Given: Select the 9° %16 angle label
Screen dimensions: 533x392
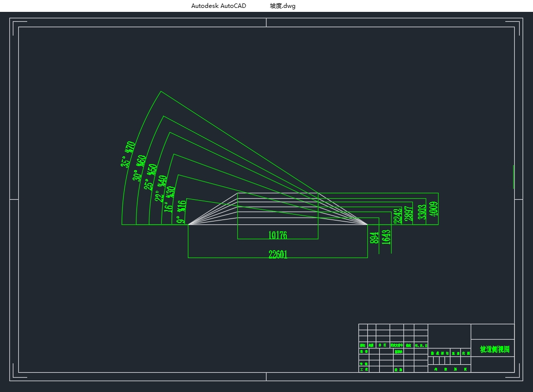Looking at the screenshot, I should coord(181,212).
